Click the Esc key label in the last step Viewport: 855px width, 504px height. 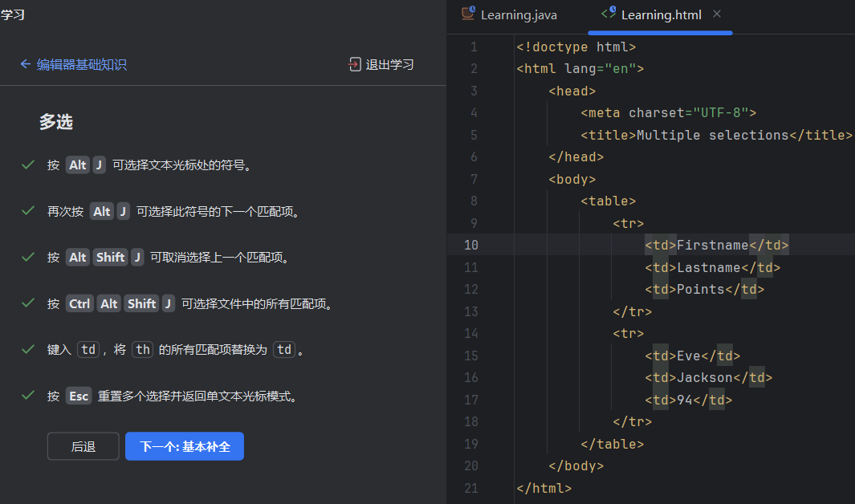tap(79, 396)
